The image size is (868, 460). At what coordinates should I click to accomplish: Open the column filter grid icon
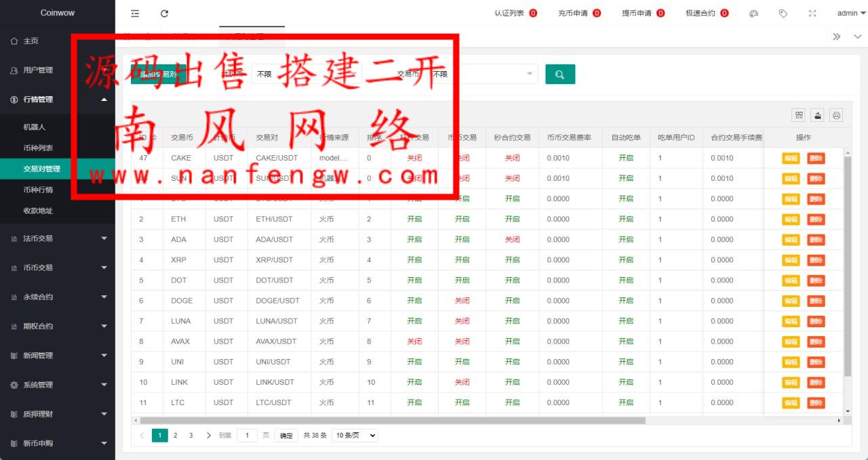(799, 115)
